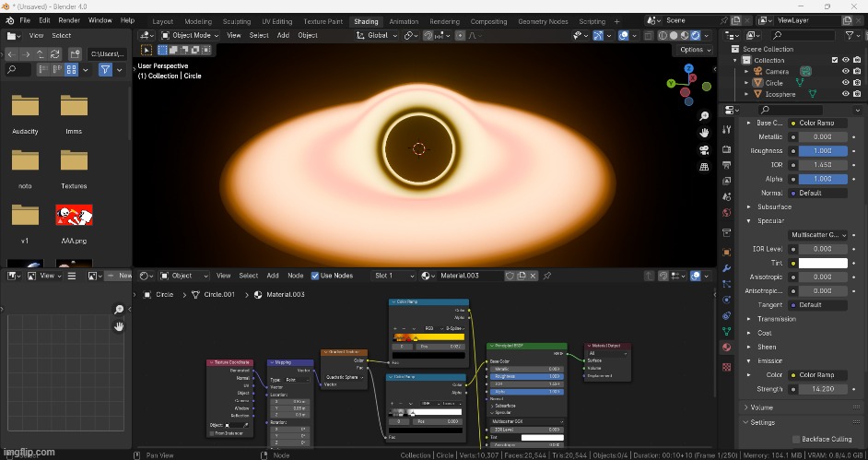Switch orthographic/perspective grid icon in the viewport
The image size is (868, 460).
[704, 167]
